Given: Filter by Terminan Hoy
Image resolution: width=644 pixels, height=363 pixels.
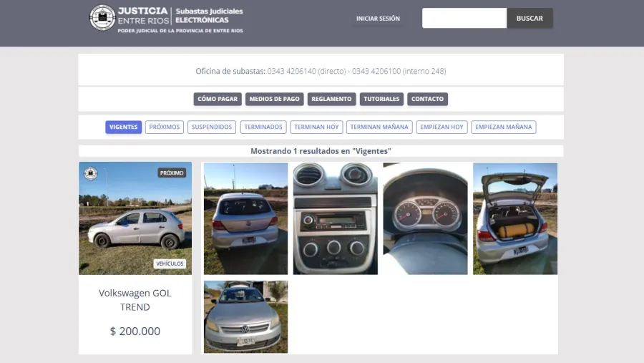Looking at the screenshot, I should pyautogui.click(x=316, y=127).
